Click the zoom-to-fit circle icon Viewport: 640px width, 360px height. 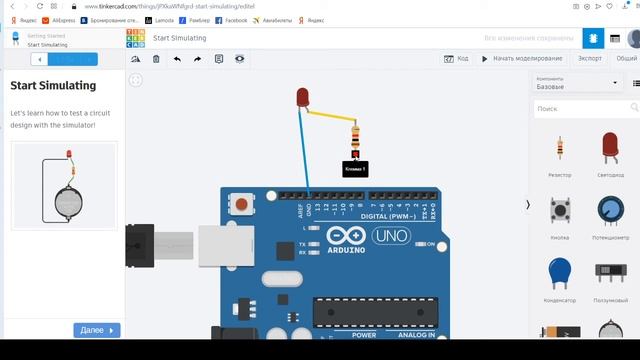click(136, 80)
